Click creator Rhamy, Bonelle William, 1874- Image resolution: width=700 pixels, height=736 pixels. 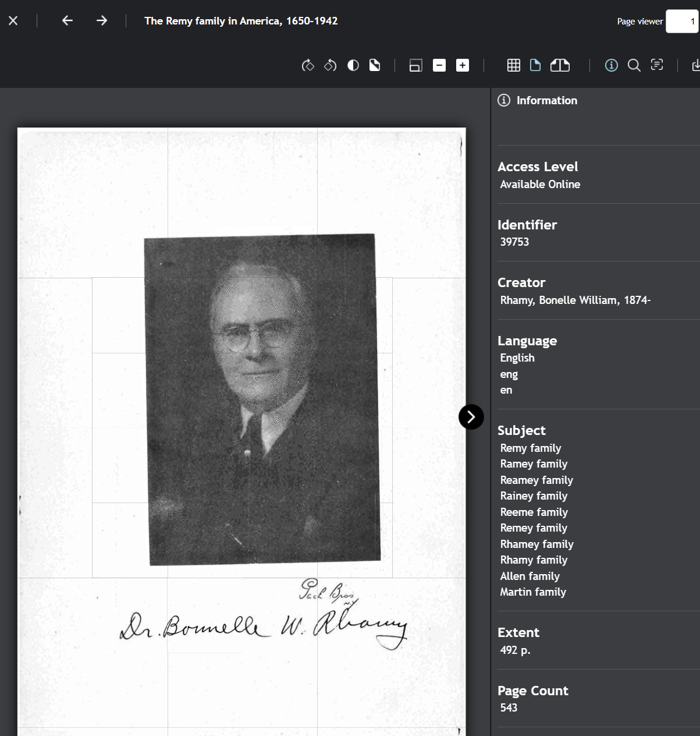click(575, 300)
